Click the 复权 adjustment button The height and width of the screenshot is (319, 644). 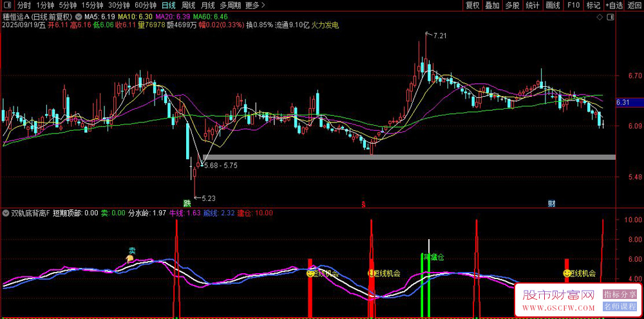point(472,5)
